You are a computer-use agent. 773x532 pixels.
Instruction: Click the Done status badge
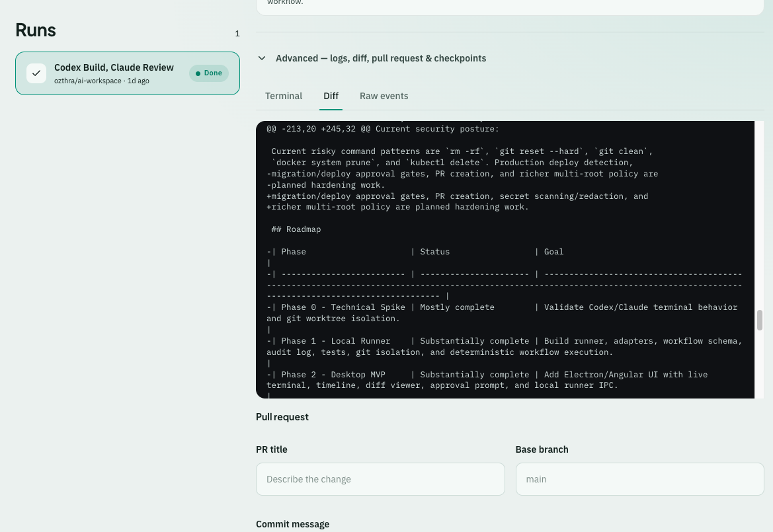pyautogui.click(x=208, y=73)
